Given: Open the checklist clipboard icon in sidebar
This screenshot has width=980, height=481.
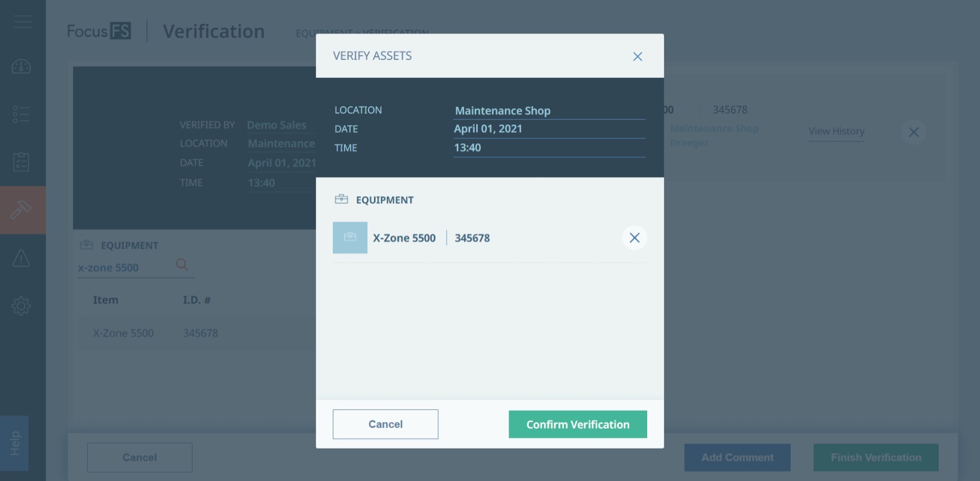Looking at the screenshot, I should pos(21,162).
